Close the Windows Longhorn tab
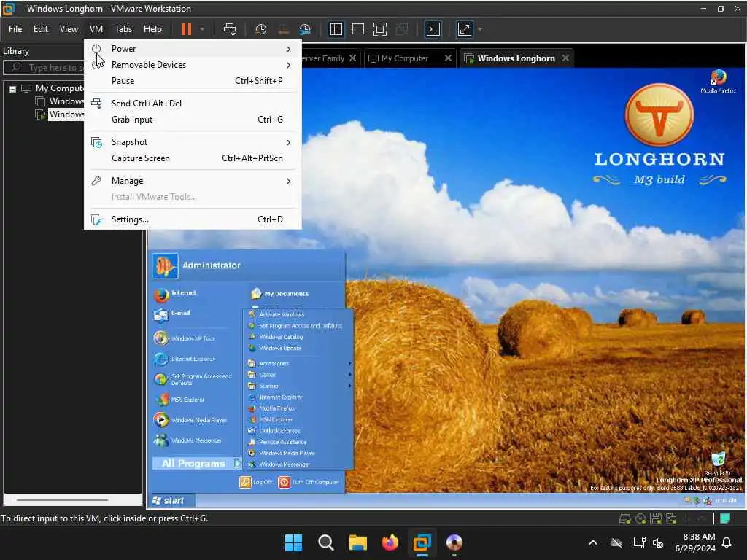The image size is (747, 560). click(x=565, y=58)
